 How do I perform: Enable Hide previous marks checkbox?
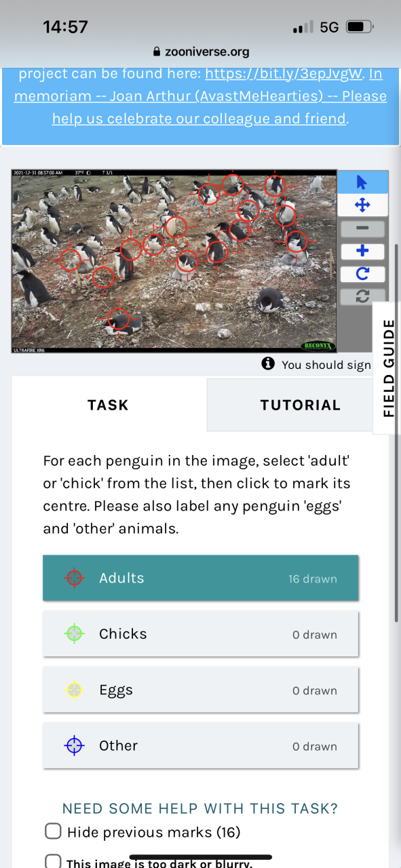point(53,831)
